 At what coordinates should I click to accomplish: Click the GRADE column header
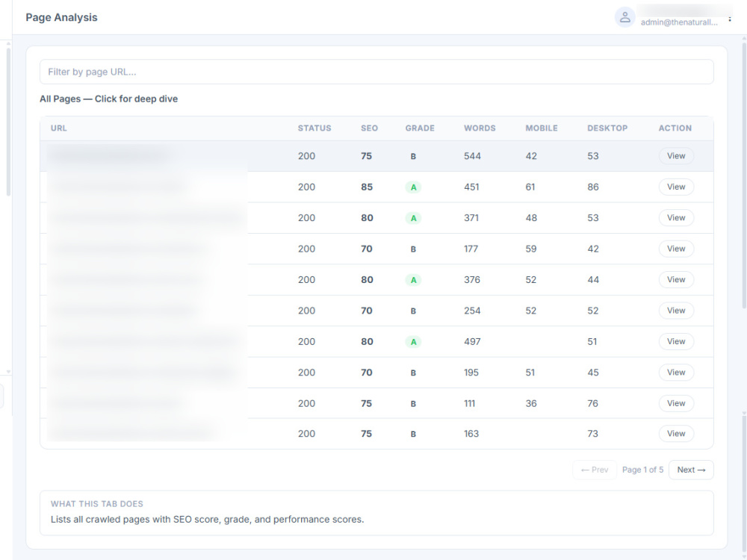[420, 128]
